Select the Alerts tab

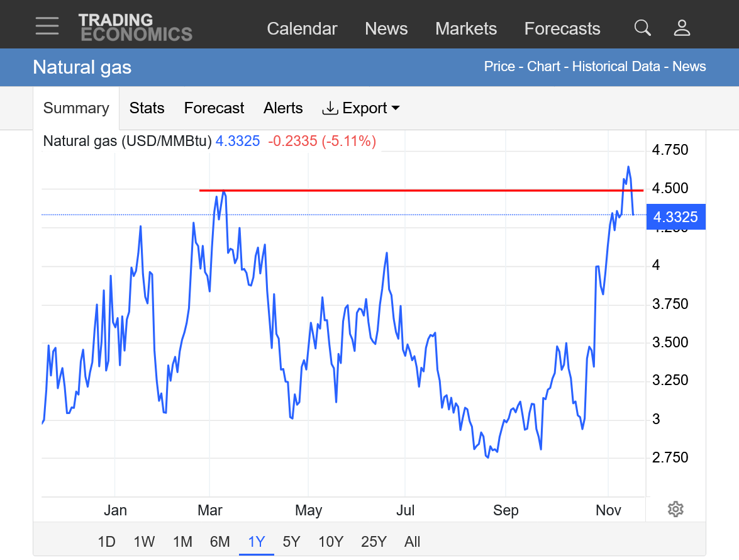coord(283,108)
